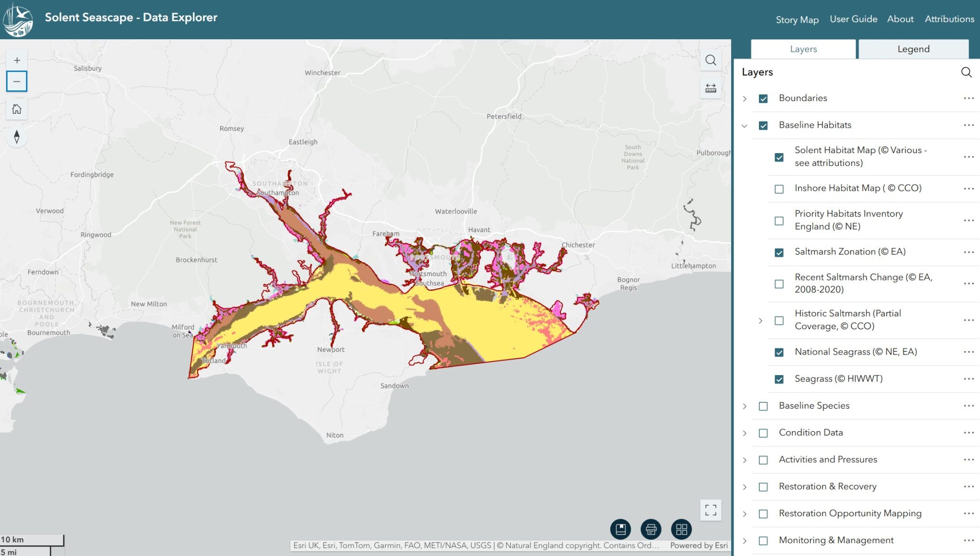
Task: Open the layer list search
Action: (x=966, y=72)
